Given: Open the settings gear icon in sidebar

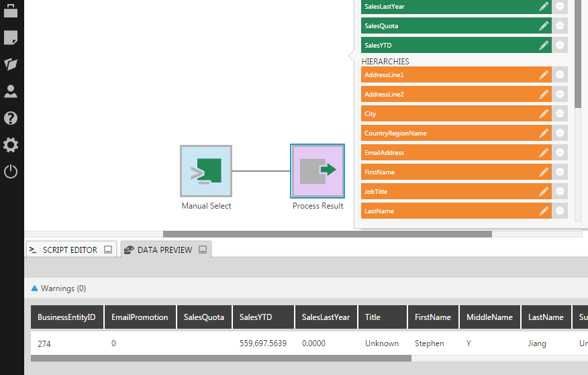Looking at the screenshot, I should pos(11,145).
